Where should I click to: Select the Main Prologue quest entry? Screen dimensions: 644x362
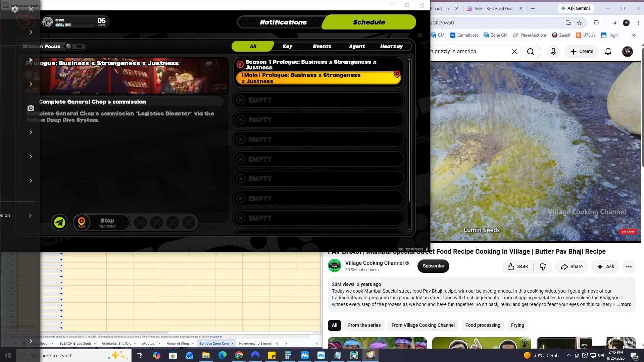tap(318, 78)
